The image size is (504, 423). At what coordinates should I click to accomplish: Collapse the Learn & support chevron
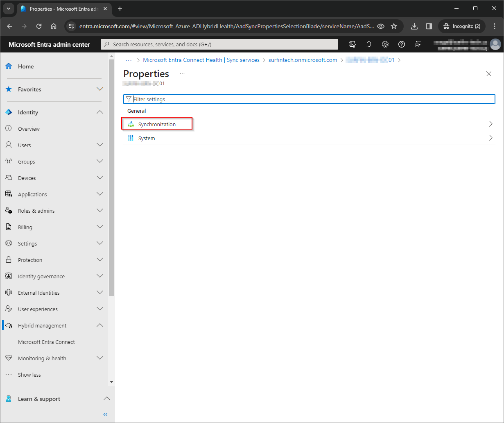tap(106, 399)
